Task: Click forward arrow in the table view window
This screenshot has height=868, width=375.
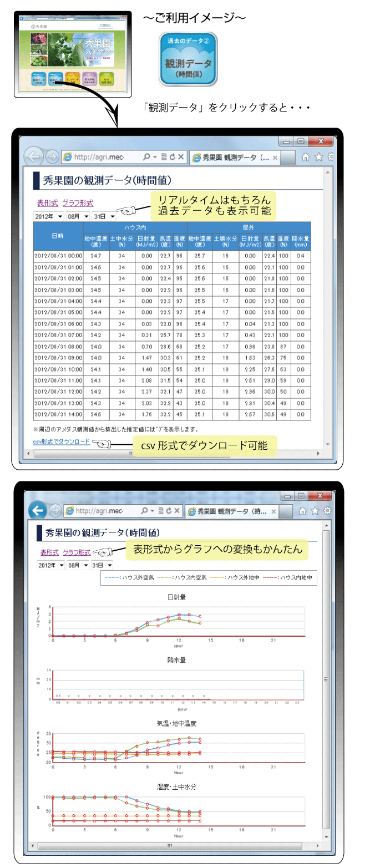Action: pos(52,158)
